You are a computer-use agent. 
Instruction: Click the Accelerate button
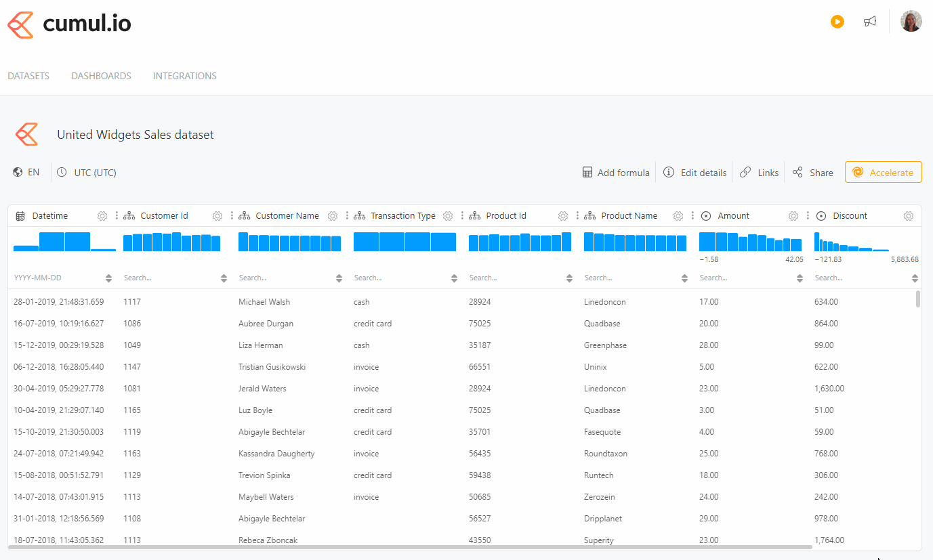click(x=883, y=173)
